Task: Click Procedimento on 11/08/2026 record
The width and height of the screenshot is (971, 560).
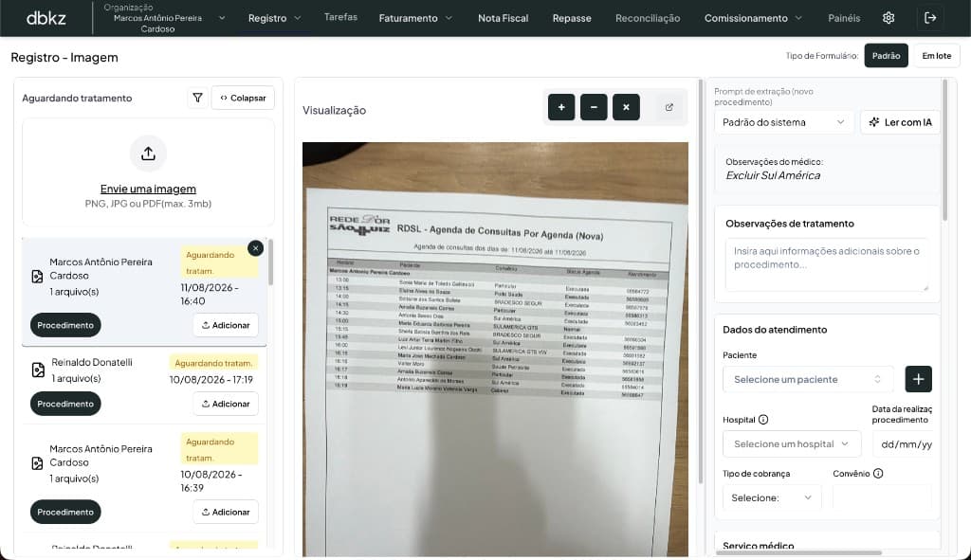Action: point(65,325)
